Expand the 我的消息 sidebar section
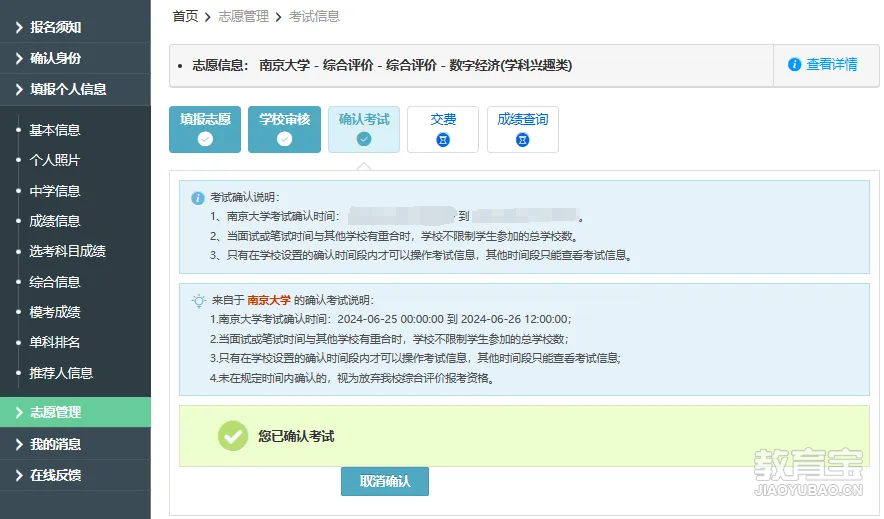 pos(75,444)
